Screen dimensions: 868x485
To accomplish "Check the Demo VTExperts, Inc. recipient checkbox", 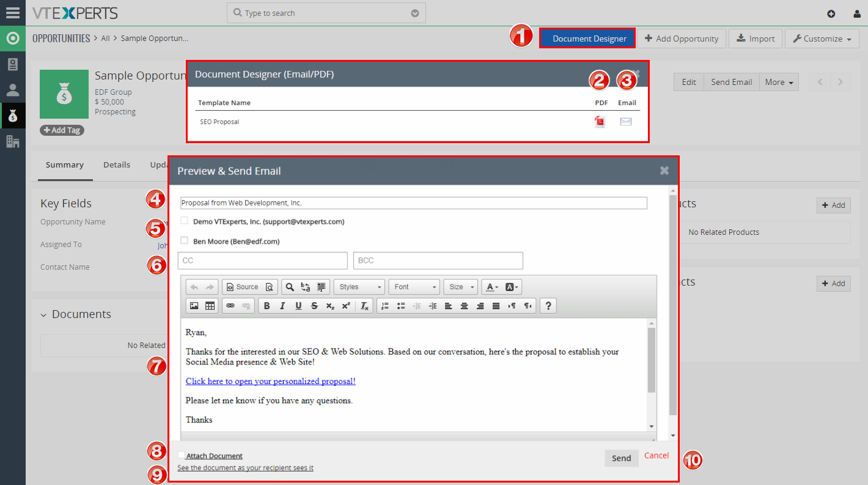I will point(185,220).
